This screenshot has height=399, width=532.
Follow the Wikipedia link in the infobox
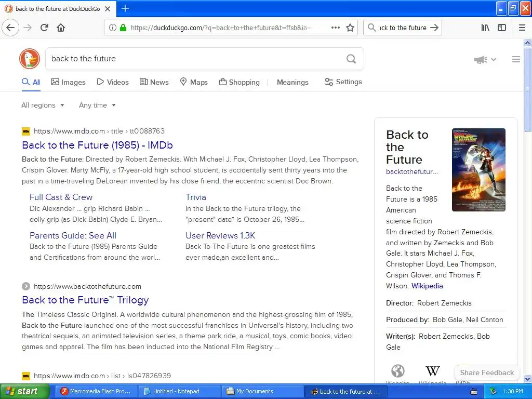(x=427, y=286)
